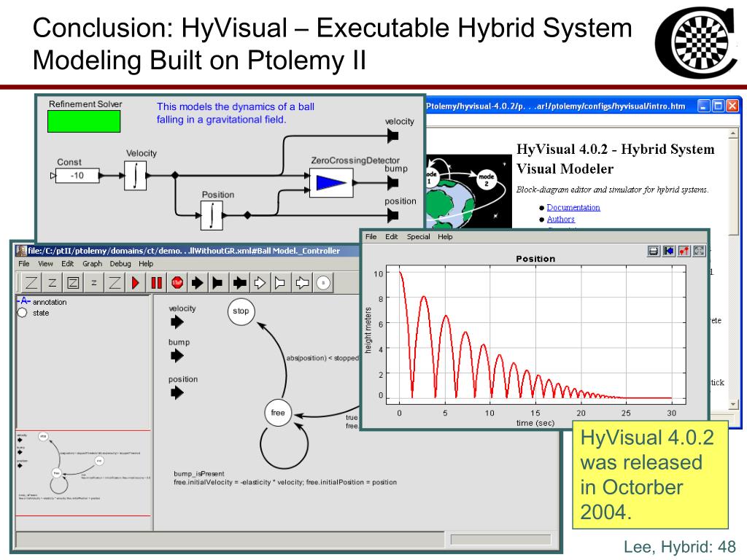Select the Position integrator block

[x=212, y=215]
